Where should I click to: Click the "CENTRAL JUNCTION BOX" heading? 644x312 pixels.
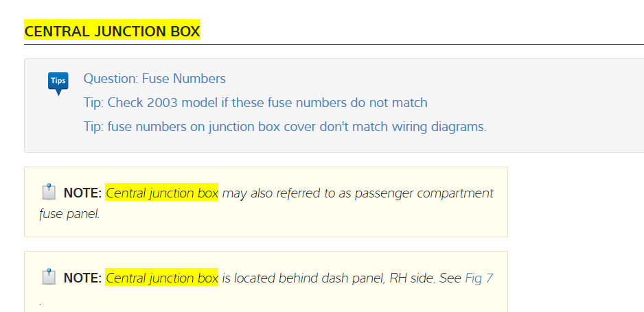[112, 32]
